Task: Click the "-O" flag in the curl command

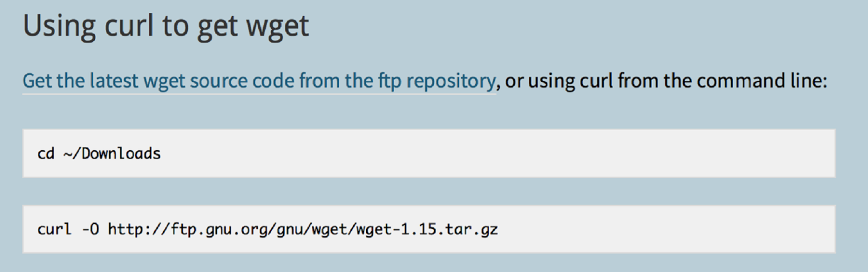Action: click(x=91, y=229)
